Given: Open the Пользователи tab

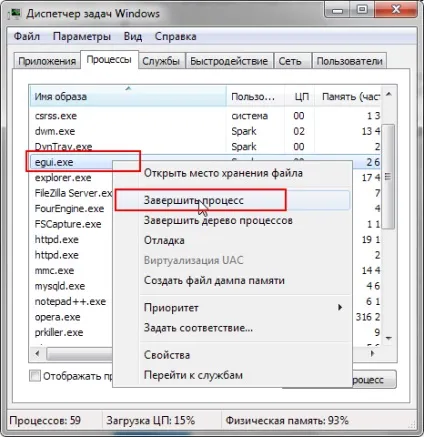Looking at the screenshot, I should (x=349, y=61).
